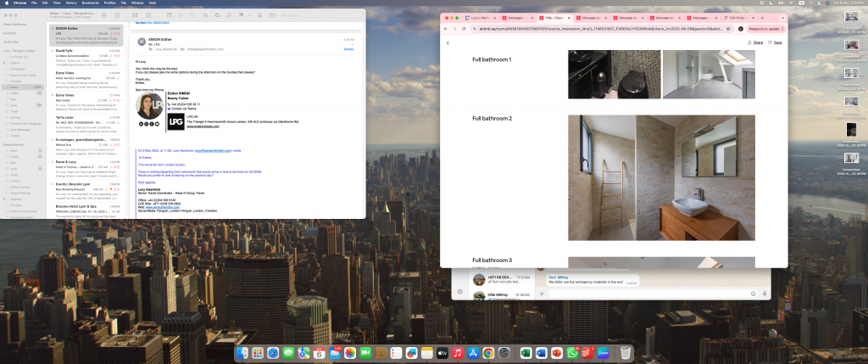Click the Details link in email header
This screenshot has width=868, height=364.
348,49
